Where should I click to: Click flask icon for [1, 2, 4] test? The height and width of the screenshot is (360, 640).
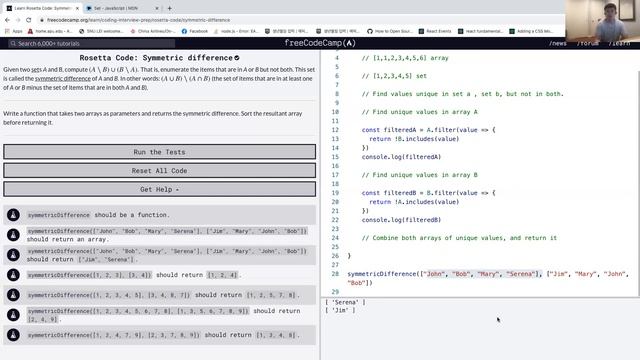click(13, 275)
